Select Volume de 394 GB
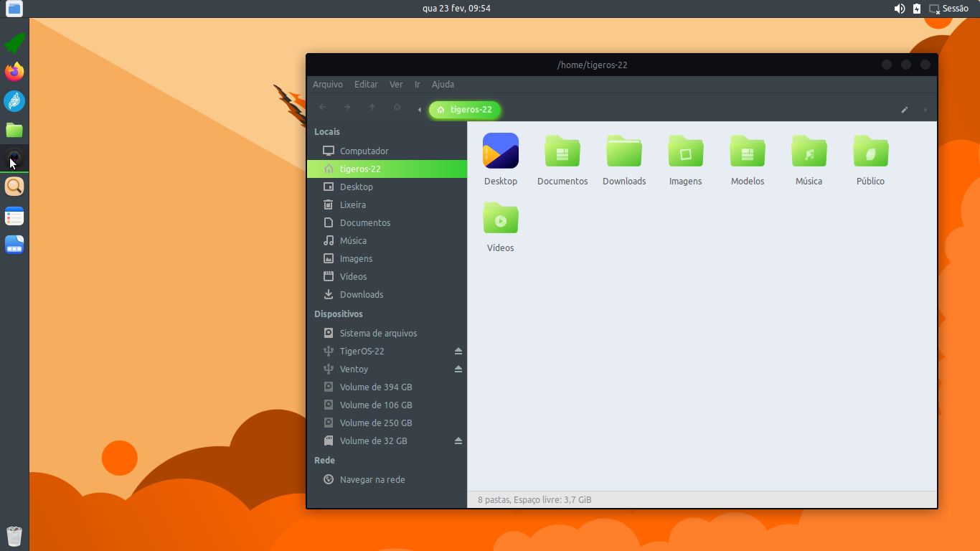Viewport: 980px width, 551px height. [x=387, y=387]
